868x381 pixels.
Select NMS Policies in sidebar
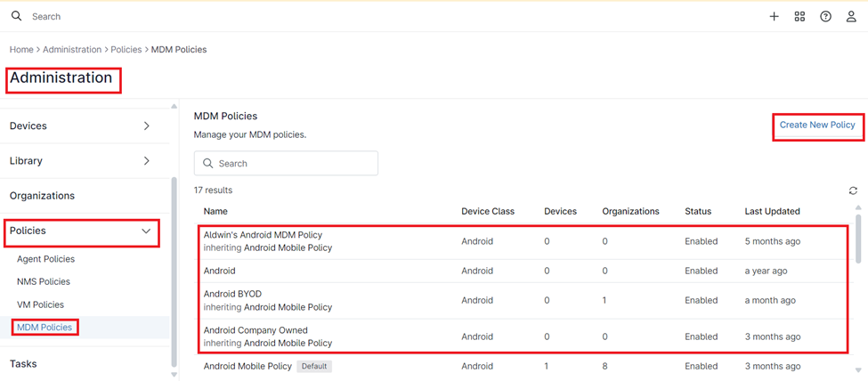point(43,281)
